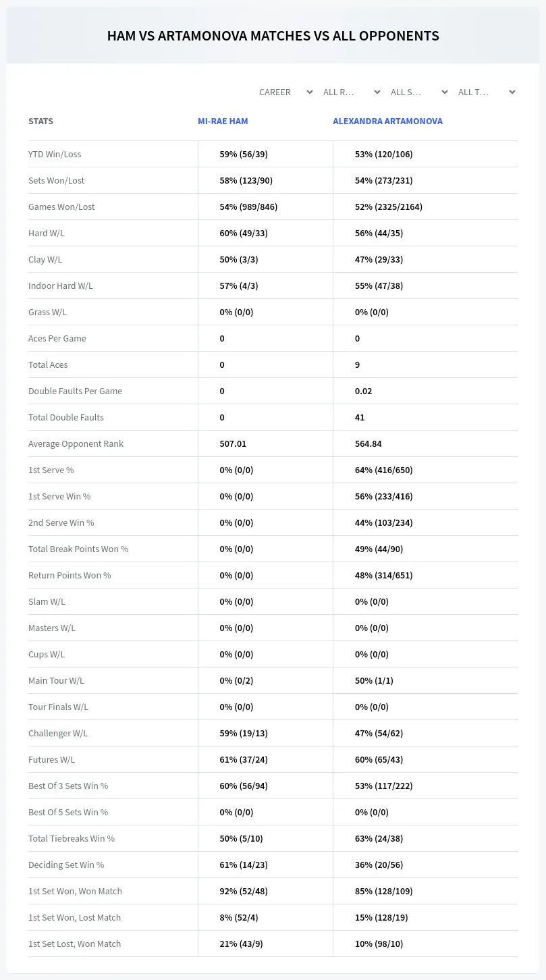Select the STATS column header
The height and width of the screenshot is (980, 546).
40,121
